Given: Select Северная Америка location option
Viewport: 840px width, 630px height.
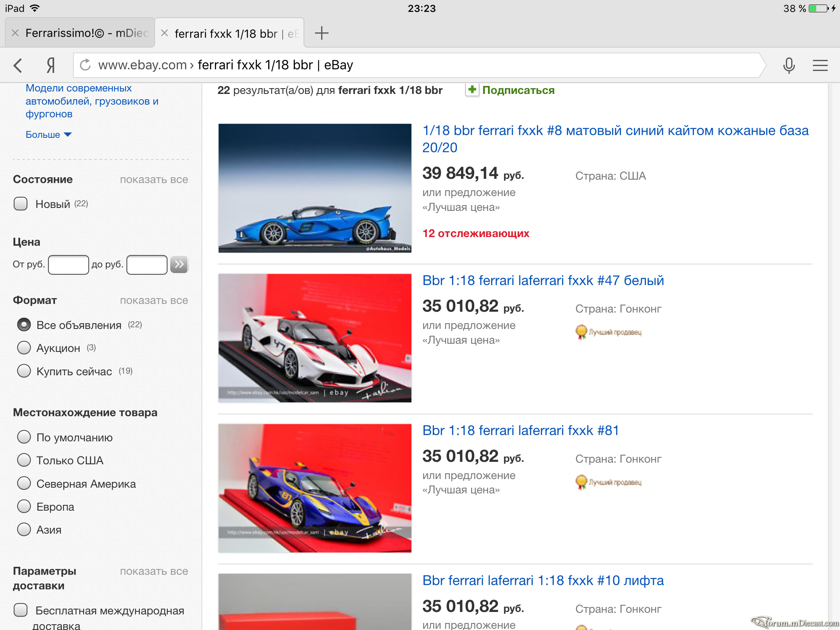Looking at the screenshot, I should click(24, 484).
